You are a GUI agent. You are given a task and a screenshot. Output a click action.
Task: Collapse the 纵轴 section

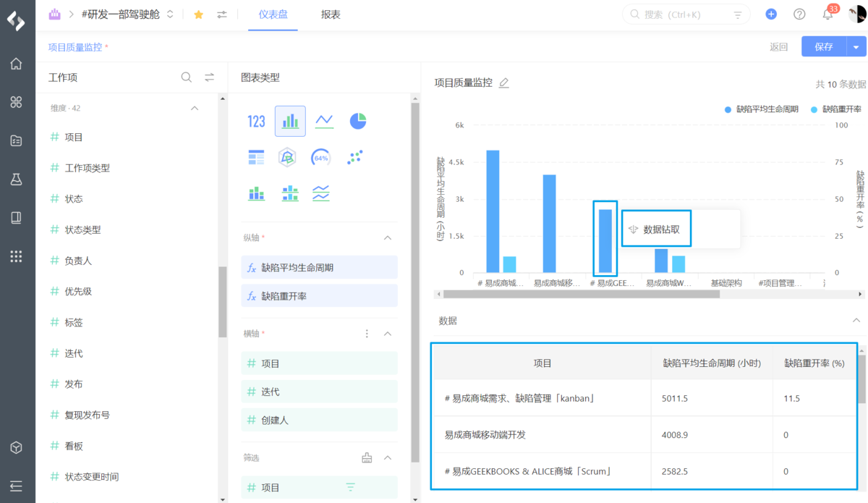click(387, 237)
